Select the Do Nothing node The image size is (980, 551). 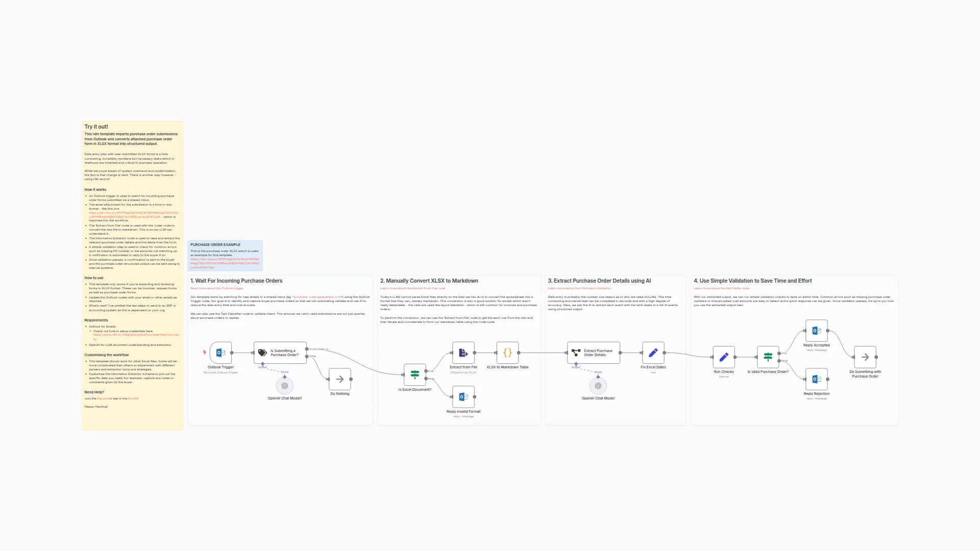point(340,379)
